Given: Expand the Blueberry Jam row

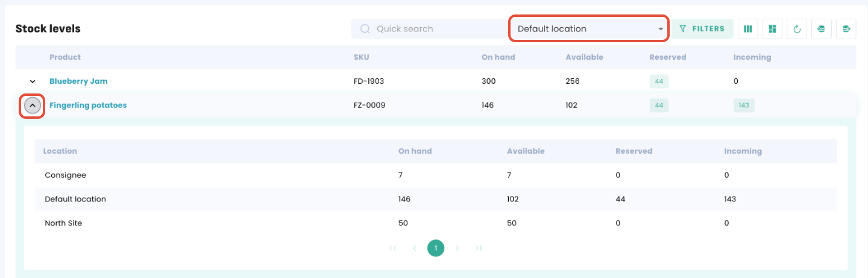Looking at the screenshot, I should (33, 81).
